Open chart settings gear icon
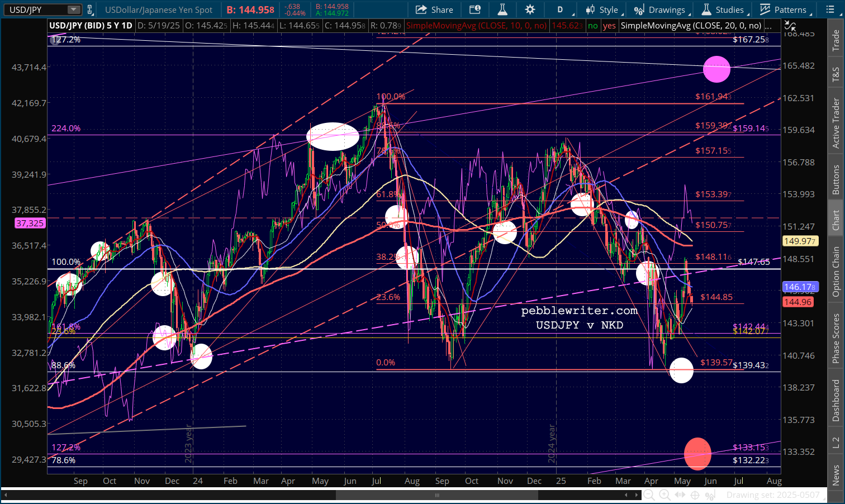The image size is (845, 504). coord(530,9)
